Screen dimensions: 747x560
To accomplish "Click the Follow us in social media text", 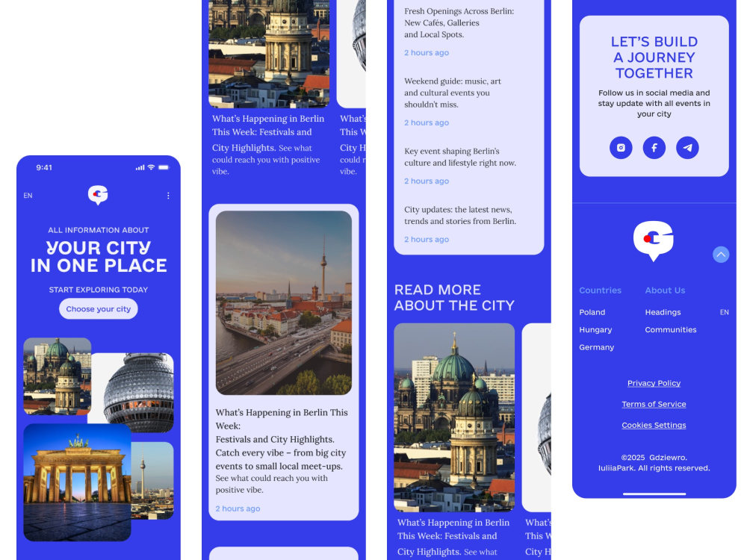I will 654,103.
